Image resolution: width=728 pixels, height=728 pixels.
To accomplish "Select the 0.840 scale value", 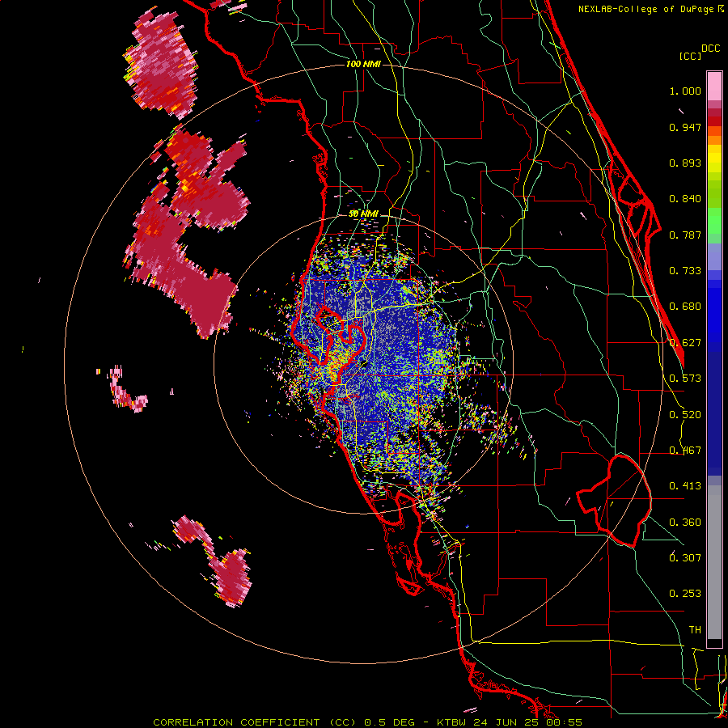I will [x=685, y=199].
